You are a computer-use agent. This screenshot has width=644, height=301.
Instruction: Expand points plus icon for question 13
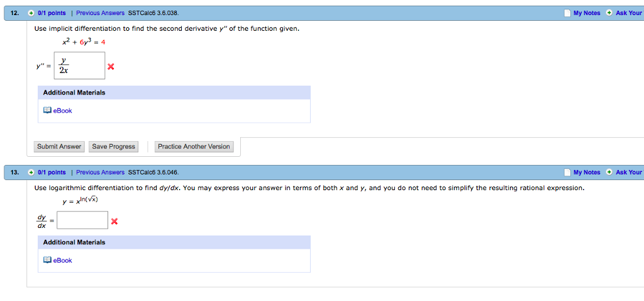31,173
